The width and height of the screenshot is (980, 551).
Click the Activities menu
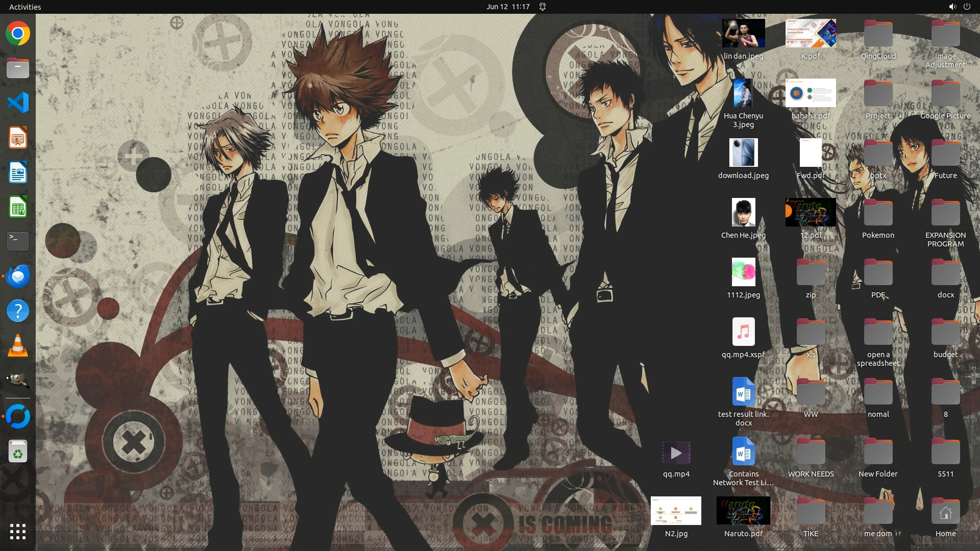point(25,7)
